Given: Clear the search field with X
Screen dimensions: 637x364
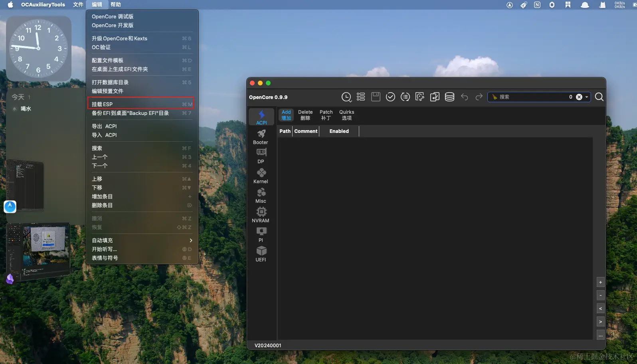Looking at the screenshot, I should (x=579, y=97).
